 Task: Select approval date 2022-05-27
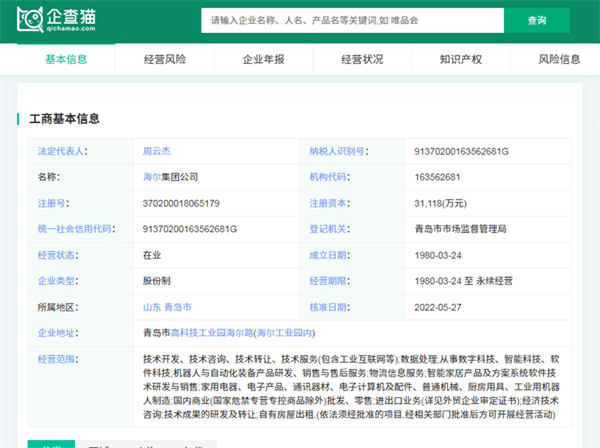[438, 307]
